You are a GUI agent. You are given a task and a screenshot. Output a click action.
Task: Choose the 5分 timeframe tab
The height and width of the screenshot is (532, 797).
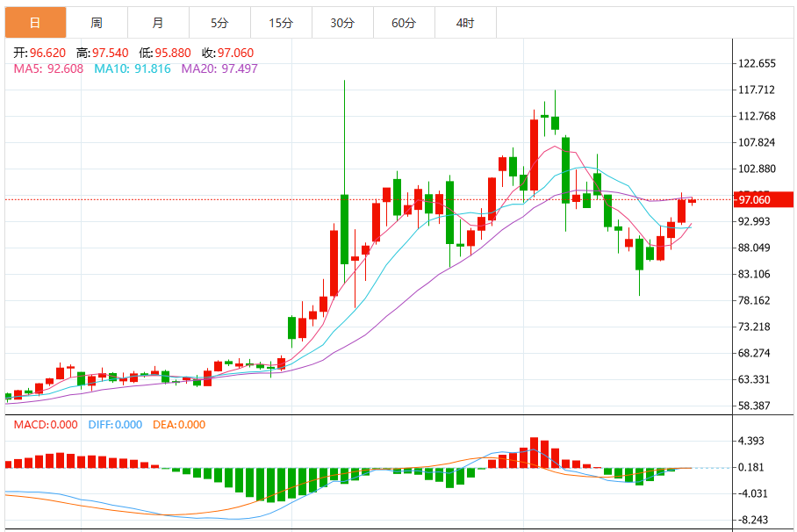[219, 23]
